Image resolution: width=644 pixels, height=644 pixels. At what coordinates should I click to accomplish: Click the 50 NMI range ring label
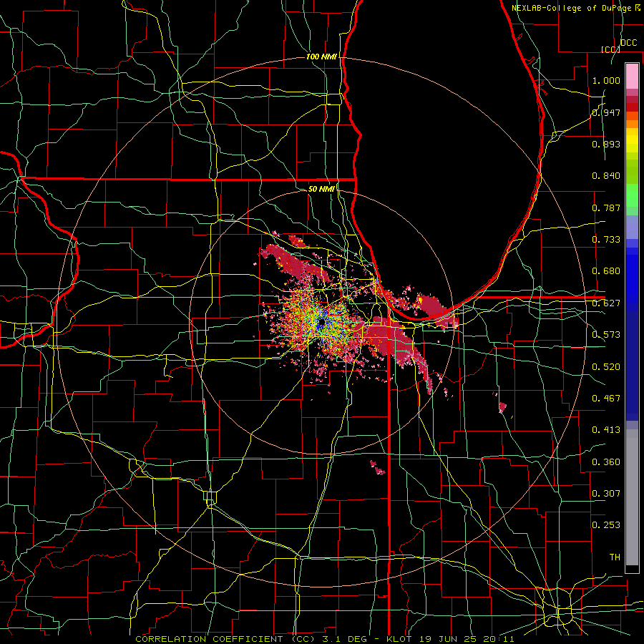pyautogui.click(x=321, y=189)
